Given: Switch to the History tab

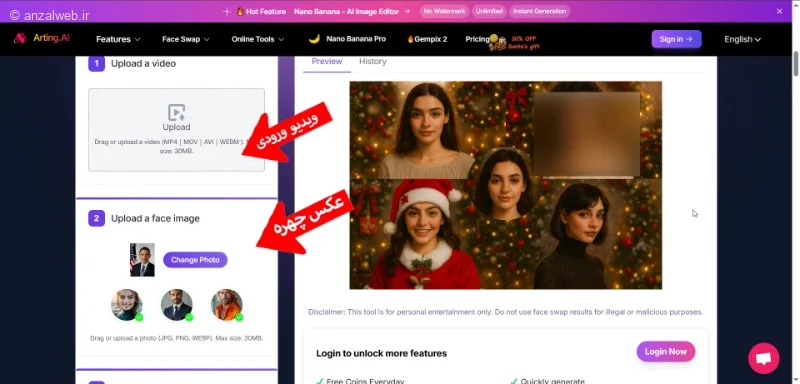Looking at the screenshot, I should click(x=372, y=61).
